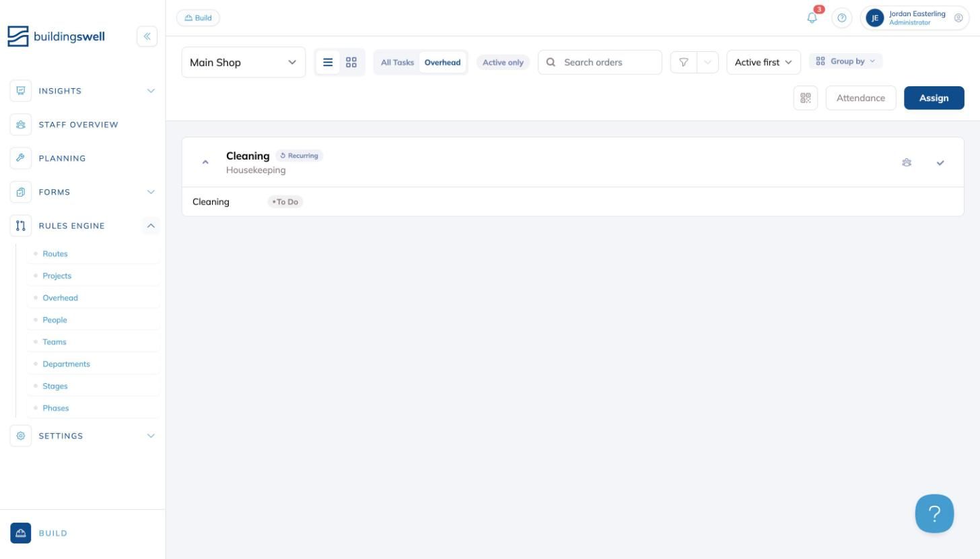Open the QR code scanner button
Viewport: 980px width, 559px height.
point(806,98)
